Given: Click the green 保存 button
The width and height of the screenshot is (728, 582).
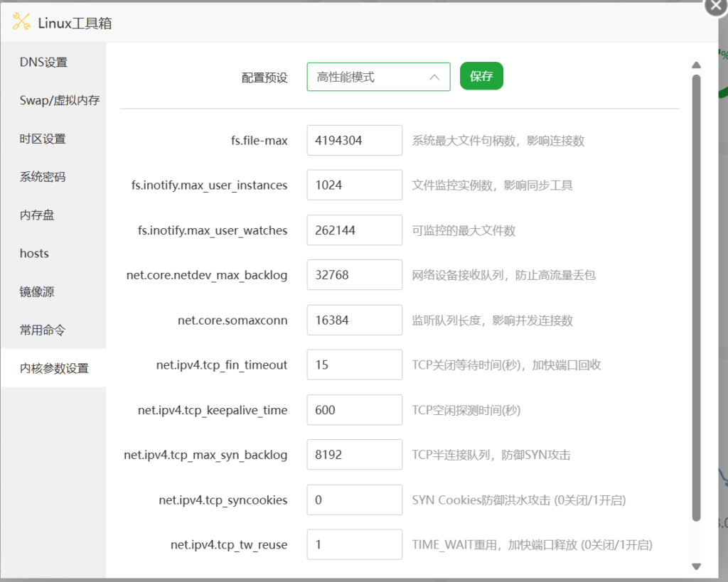Looking at the screenshot, I should pos(481,76).
